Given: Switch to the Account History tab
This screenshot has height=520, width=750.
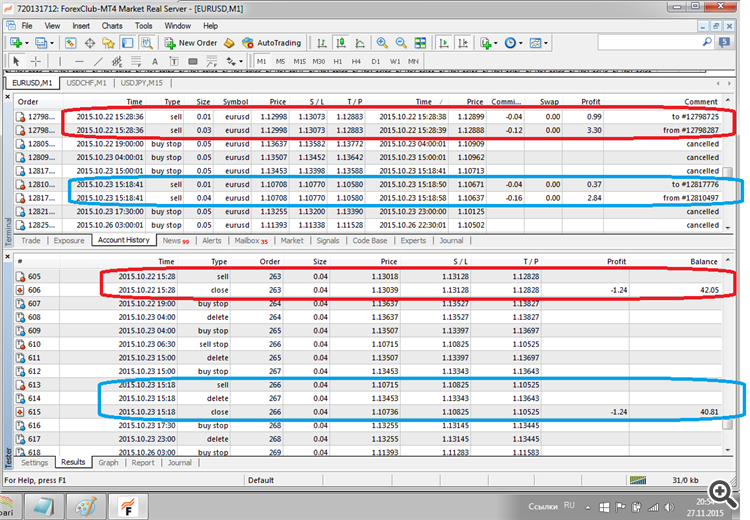Looking at the screenshot, I should click(x=124, y=240).
